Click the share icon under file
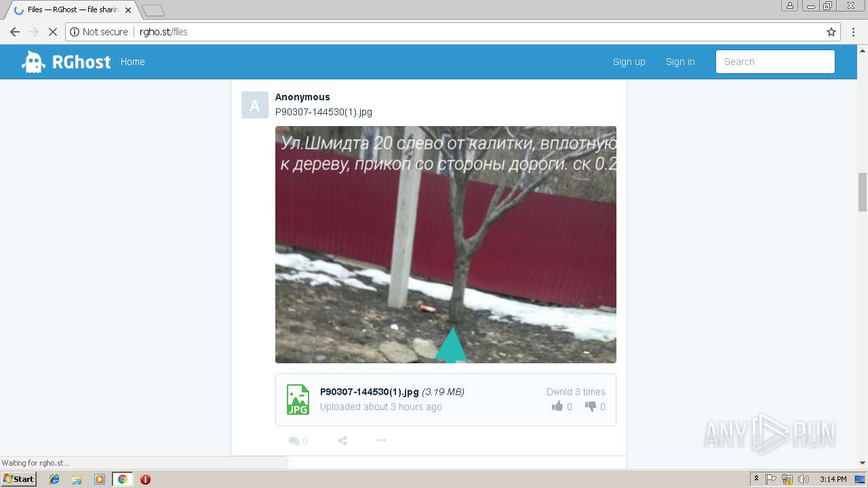This screenshot has height=488, width=868. (x=342, y=441)
